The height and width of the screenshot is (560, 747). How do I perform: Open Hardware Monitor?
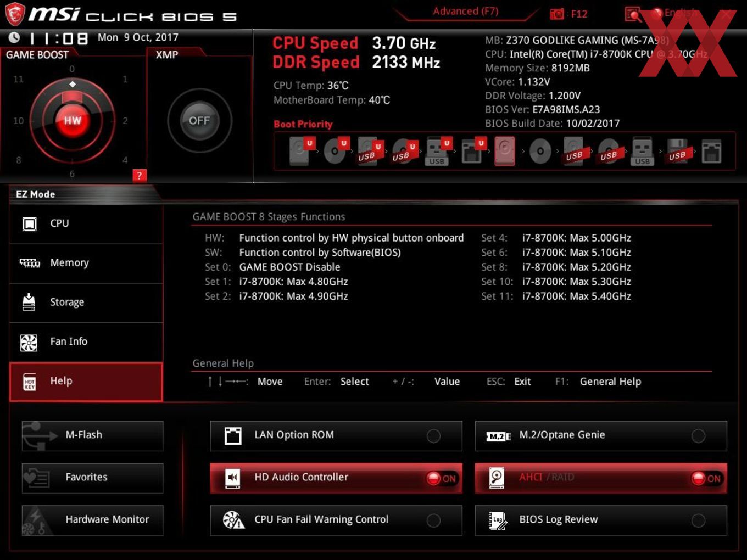point(92,520)
